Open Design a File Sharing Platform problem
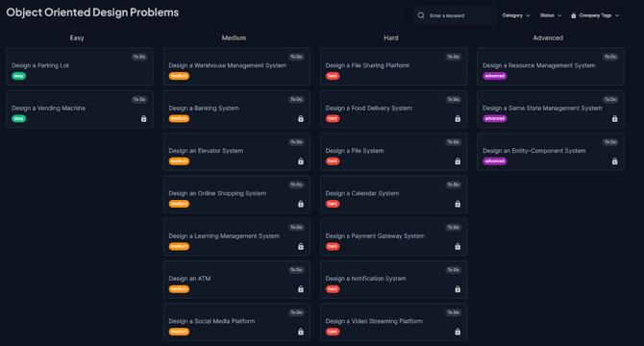This screenshot has height=346, width=644. [x=367, y=65]
